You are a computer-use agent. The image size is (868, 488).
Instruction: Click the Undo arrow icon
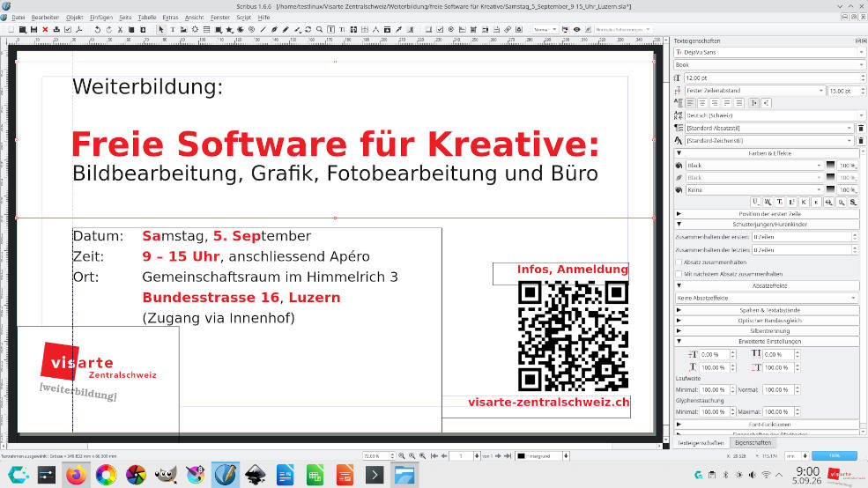(x=98, y=29)
